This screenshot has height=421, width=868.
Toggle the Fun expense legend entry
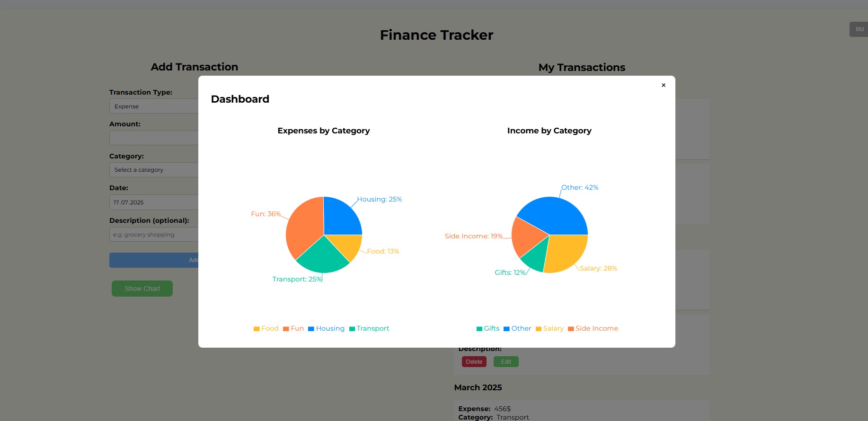point(294,328)
